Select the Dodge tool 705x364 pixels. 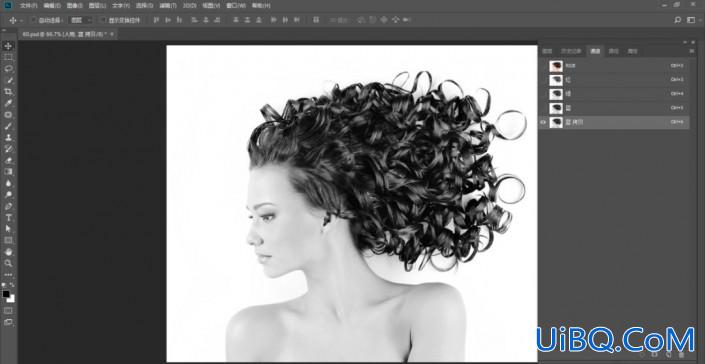[9, 195]
